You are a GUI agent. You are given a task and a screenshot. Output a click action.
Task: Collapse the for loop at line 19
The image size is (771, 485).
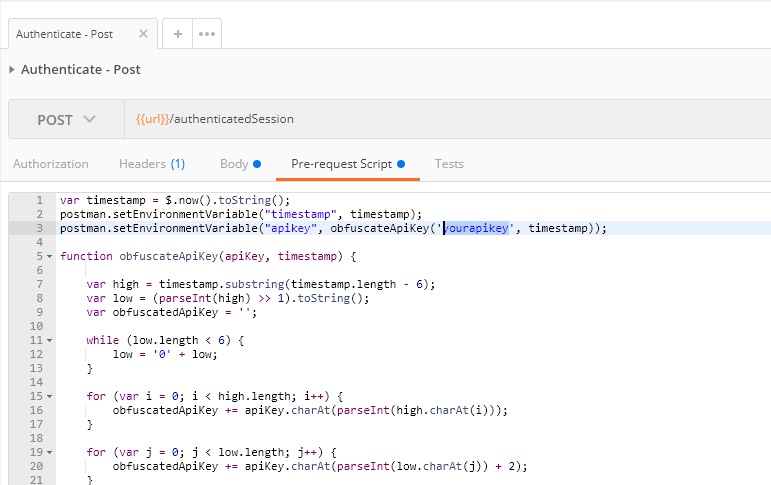(48, 452)
